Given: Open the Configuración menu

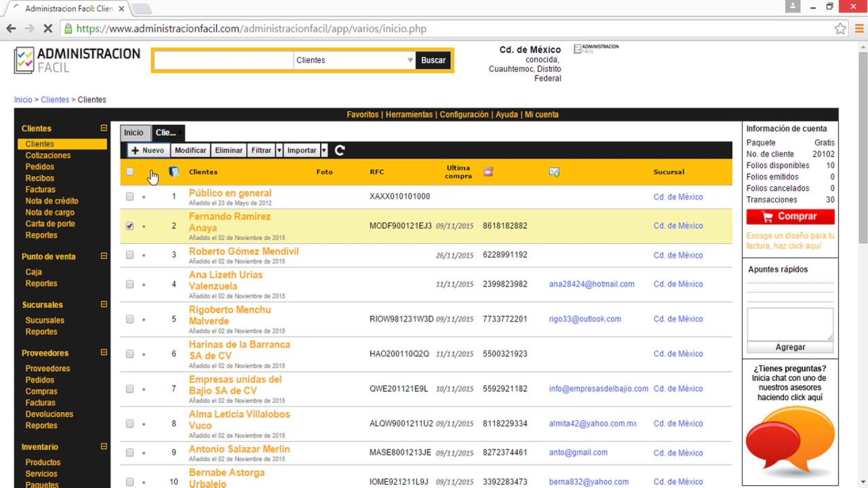Looking at the screenshot, I should coord(464,115).
